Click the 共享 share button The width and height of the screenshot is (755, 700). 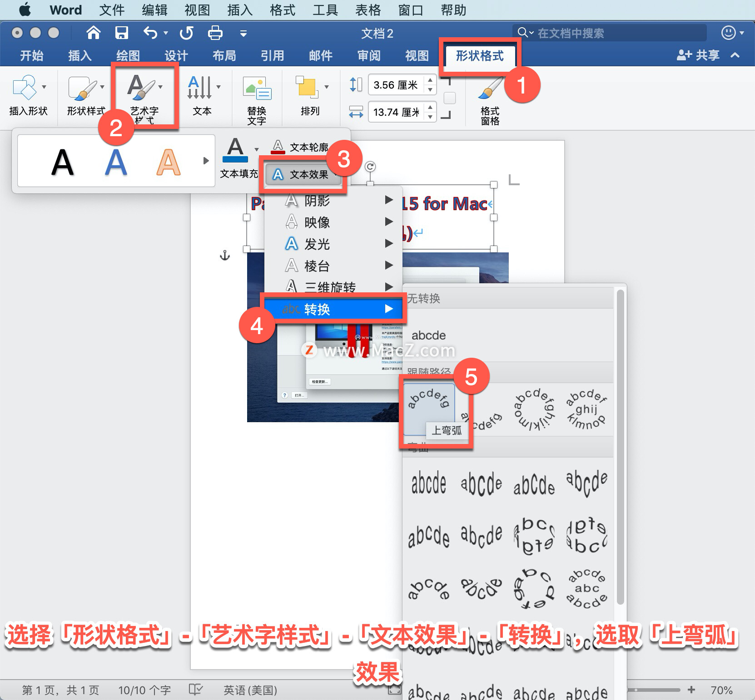click(698, 55)
